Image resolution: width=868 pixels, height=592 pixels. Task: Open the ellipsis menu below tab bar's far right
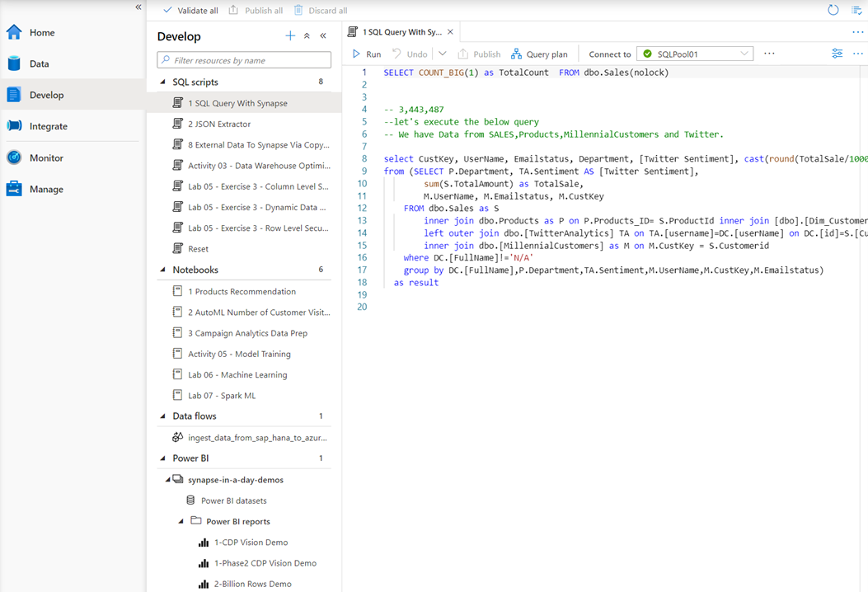coord(857,54)
